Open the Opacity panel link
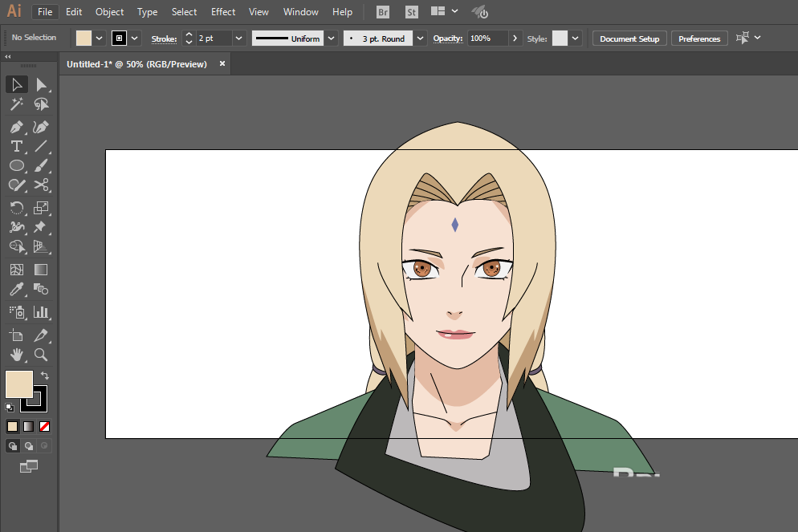 (448, 39)
